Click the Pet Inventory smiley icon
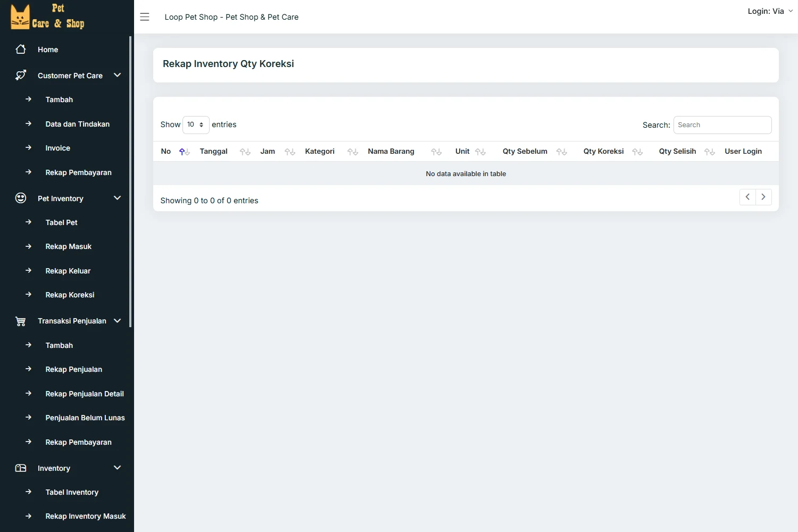The image size is (798, 532). coord(21,198)
